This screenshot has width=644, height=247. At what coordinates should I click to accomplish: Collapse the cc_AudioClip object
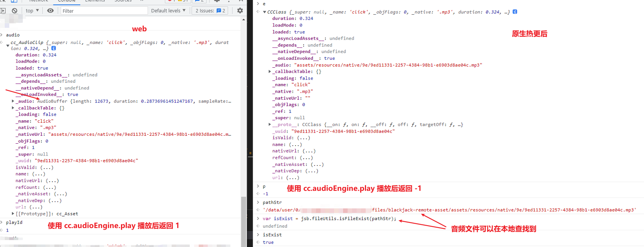pyautogui.click(x=8, y=46)
